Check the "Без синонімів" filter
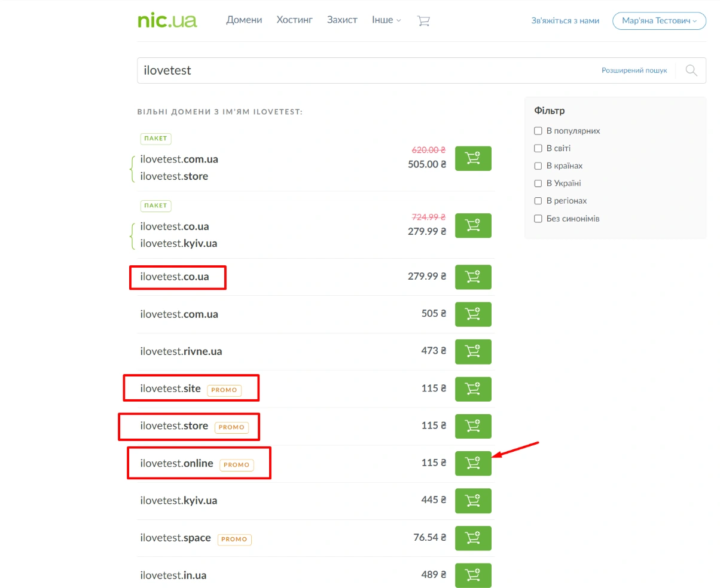Image resolution: width=720 pixels, height=588 pixels. (538, 219)
